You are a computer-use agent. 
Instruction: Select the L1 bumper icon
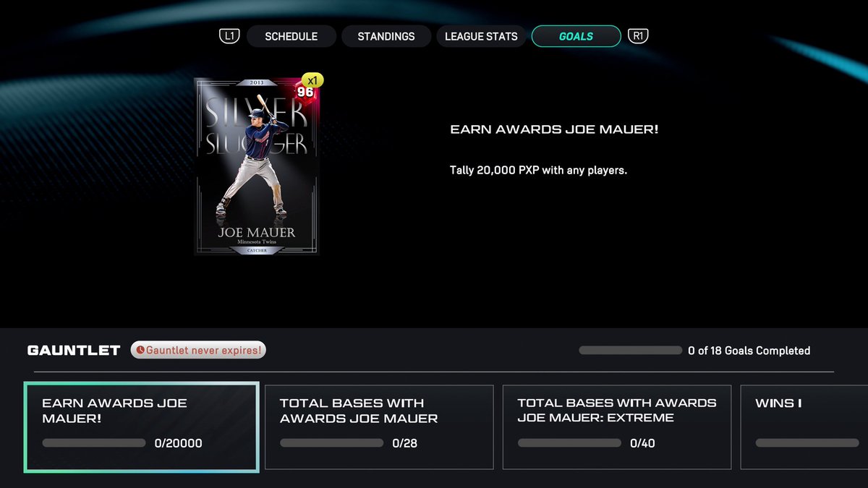point(229,36)
